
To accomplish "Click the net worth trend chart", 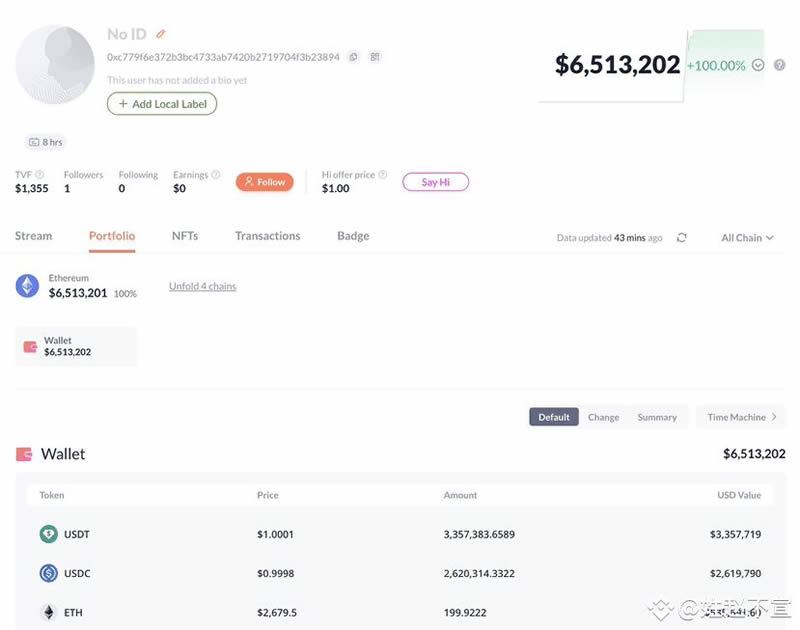I will [x=651, y=65].
